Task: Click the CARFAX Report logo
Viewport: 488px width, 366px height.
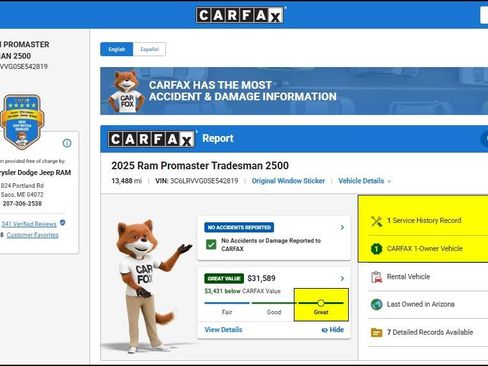Action: [x=152, y=139]
